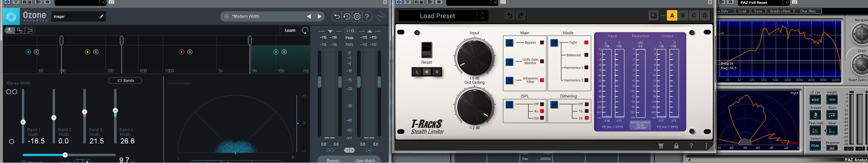Image resolution: width=868 pixels, height=163 pixels.
Task: Toggle Unity Gain Monitor switch
Action: point(509,62)
